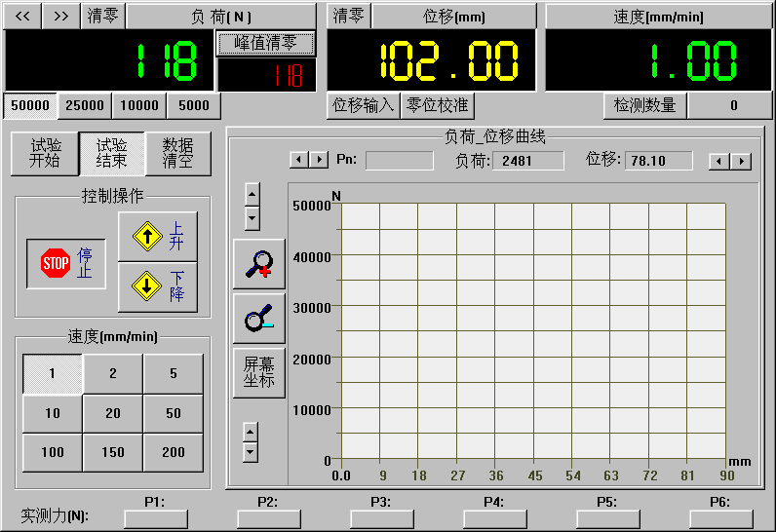
Task: Click lower down-arrow stepper beside chart
Action: pyautogui.click(x=251, y=452)
